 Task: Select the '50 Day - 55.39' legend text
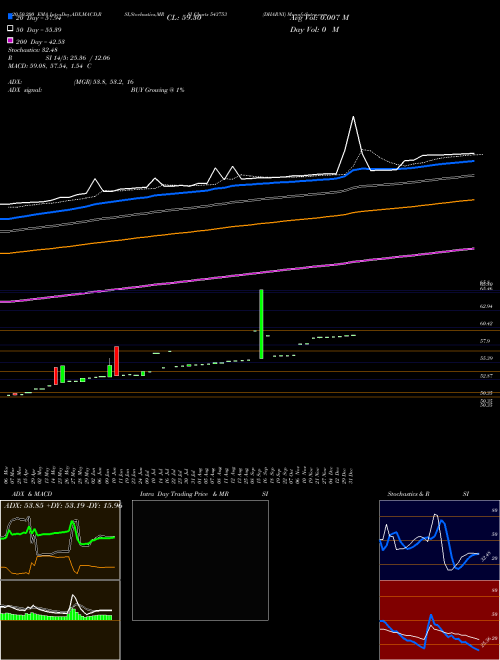[39, 30]
